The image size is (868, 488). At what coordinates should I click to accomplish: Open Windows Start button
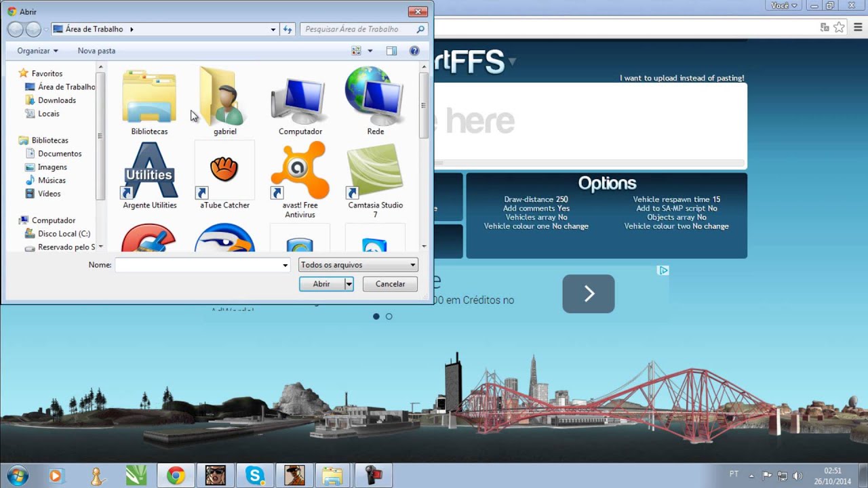tap(18, 476)
